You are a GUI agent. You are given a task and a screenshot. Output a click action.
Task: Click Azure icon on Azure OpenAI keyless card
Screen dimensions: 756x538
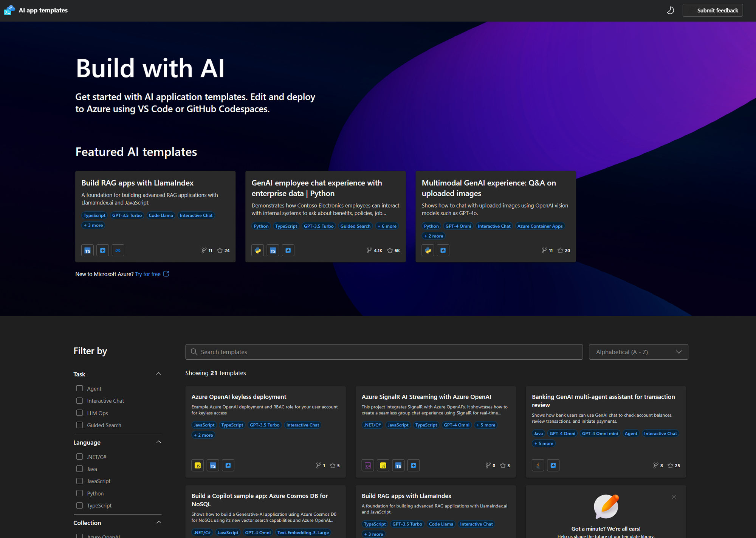click(228, 465)
